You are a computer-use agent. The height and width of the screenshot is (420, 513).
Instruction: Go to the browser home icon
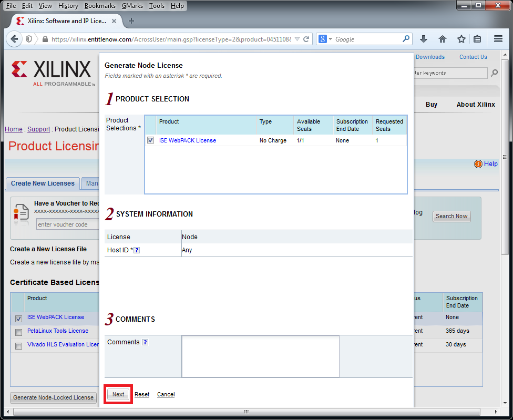pyautogui.click(x=443, y=39)
